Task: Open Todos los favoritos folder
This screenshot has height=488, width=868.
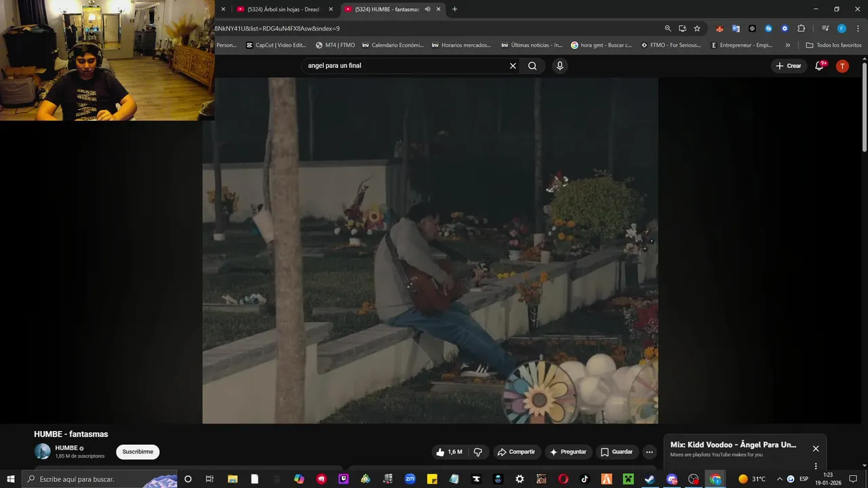Action: 833,45
